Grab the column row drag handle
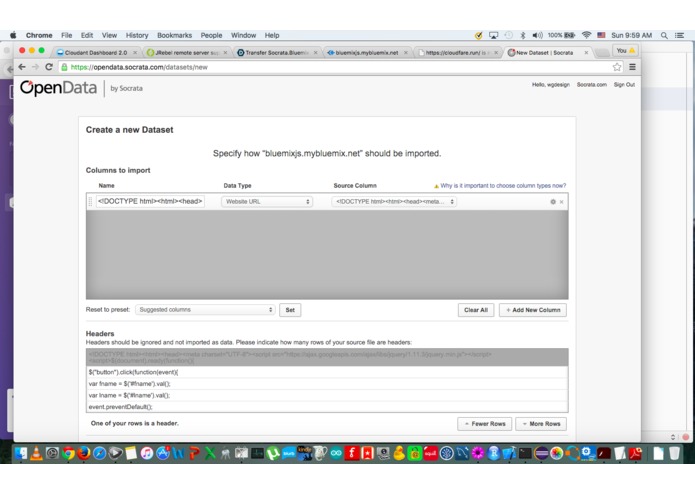The image size is (695, 494). coord(90,202)
